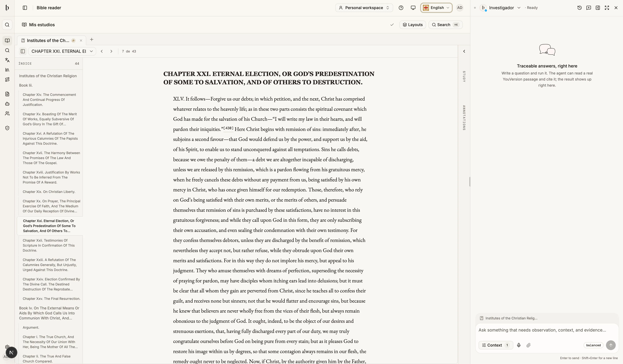The width and height of the screenshot is (623, 364).
Task: Click the Search ⌘K button
Action: 445,25
